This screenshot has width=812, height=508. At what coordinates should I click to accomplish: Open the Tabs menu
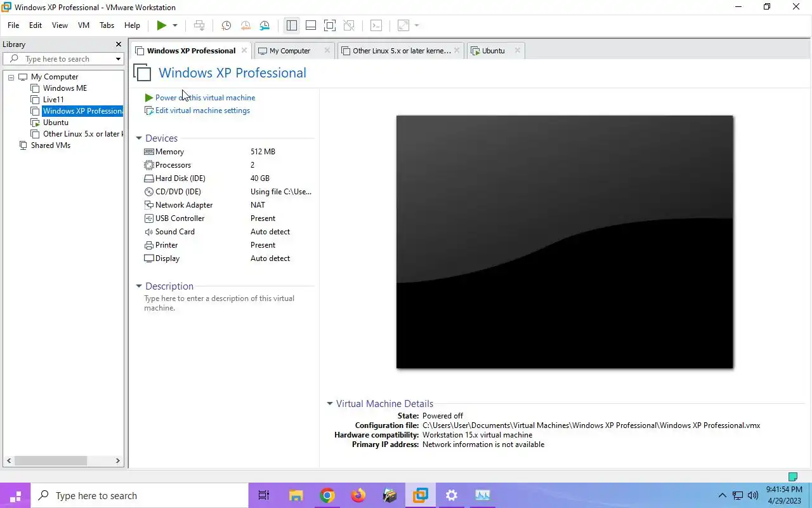click(x=107, y=25)
